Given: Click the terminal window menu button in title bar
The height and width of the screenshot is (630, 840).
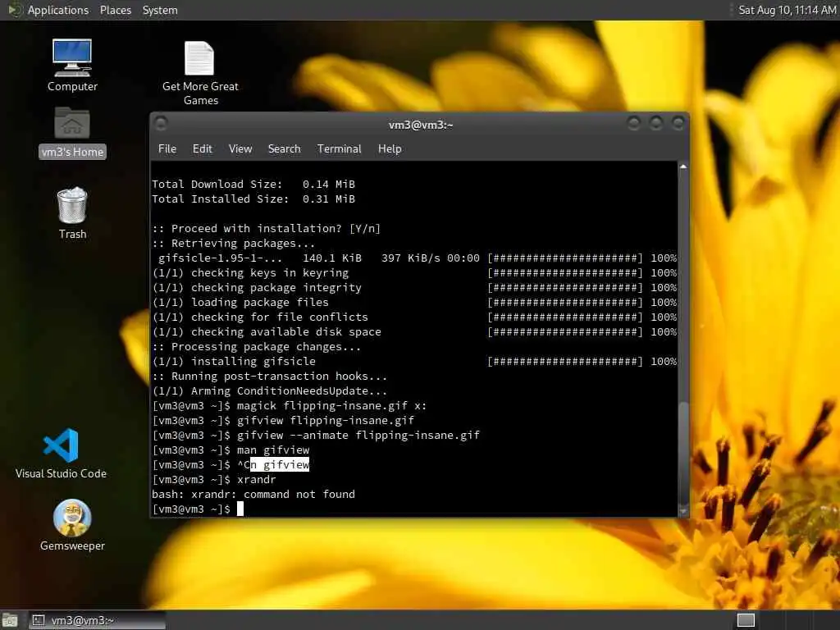Looking at the screenshot, I should point(161,124).
